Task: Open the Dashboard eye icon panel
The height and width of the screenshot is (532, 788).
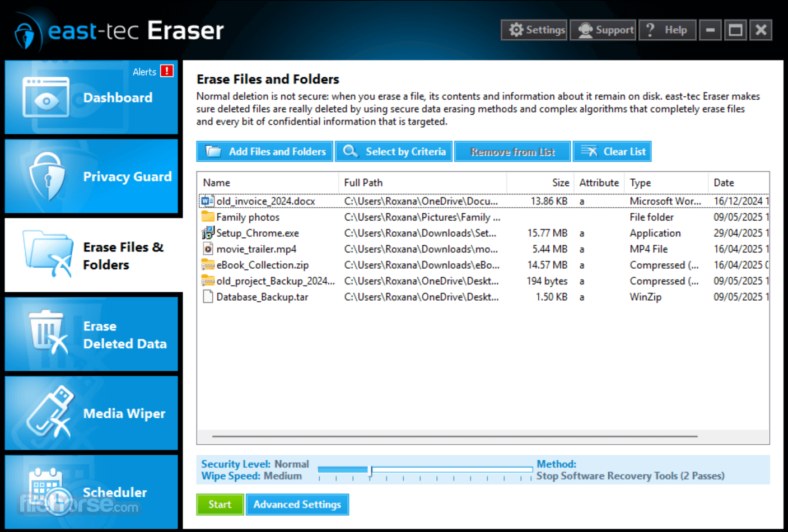Action: click(x=46, y=97)
